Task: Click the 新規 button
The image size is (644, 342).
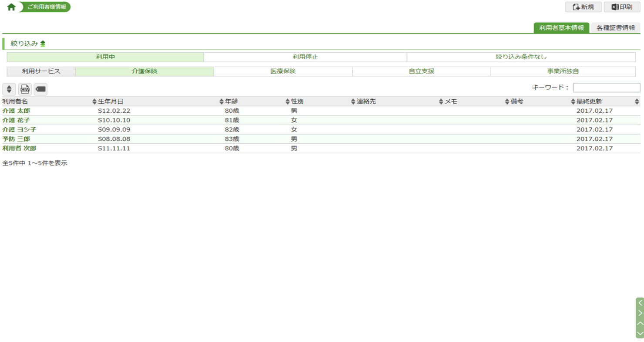Action: point(583,7)
